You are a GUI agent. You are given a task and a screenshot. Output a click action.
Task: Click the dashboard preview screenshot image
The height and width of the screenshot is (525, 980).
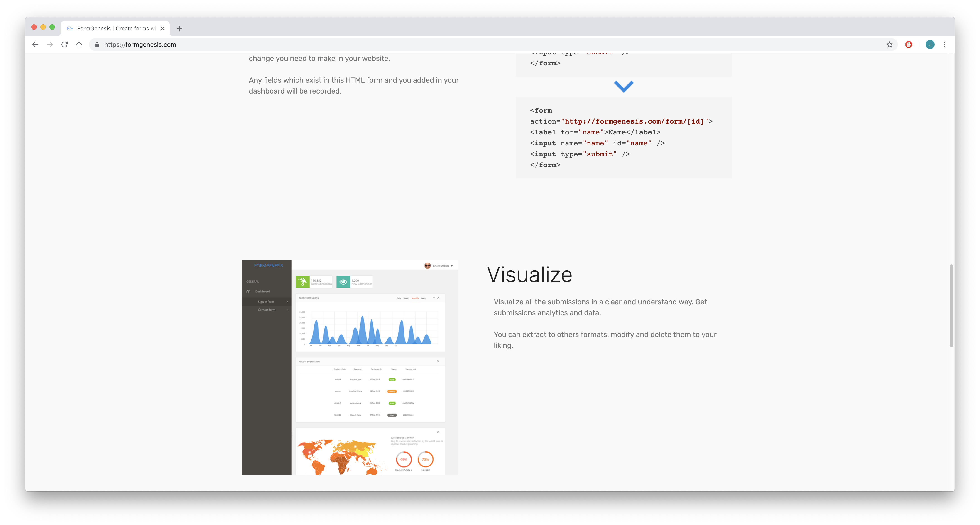click(x=349, y=367)
